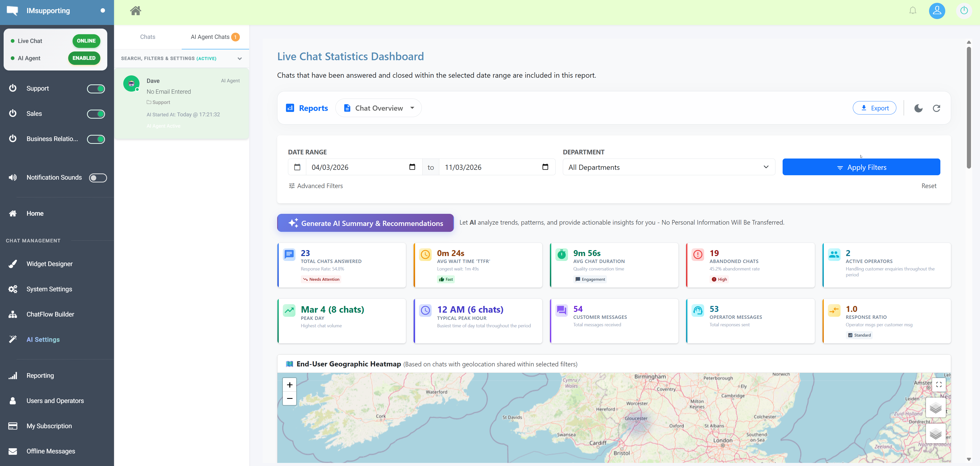
Task: Click the lower map layers icon
Action: click(x=935, y=433)
